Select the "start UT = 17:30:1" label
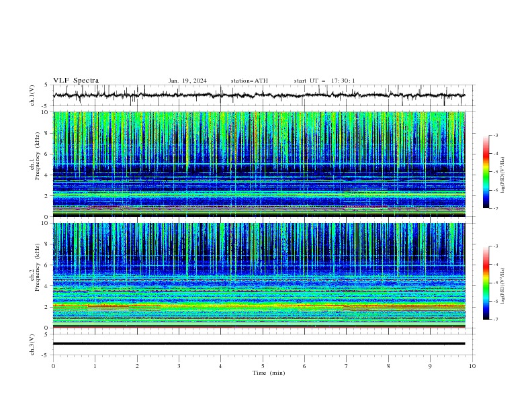The height and width of the screenshot is (411, 532). pos(324,81)
